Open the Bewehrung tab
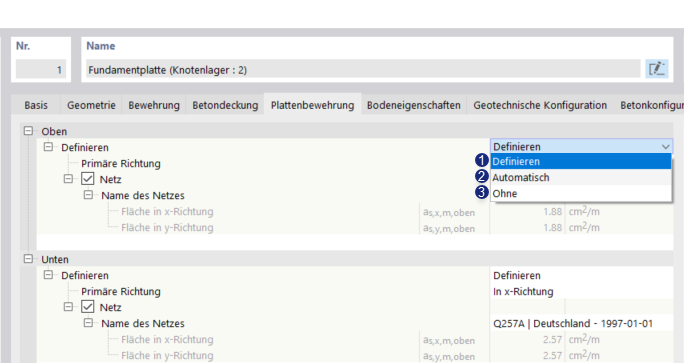684x363 pixels. click(x=154, y=105)
